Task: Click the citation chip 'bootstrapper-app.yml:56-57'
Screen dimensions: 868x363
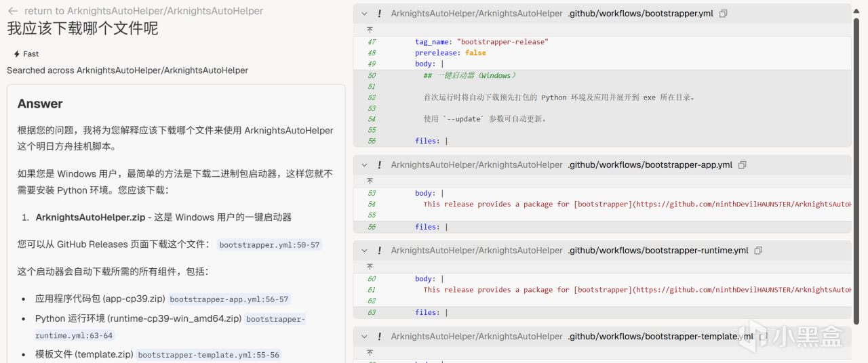Action: [229, 299]
